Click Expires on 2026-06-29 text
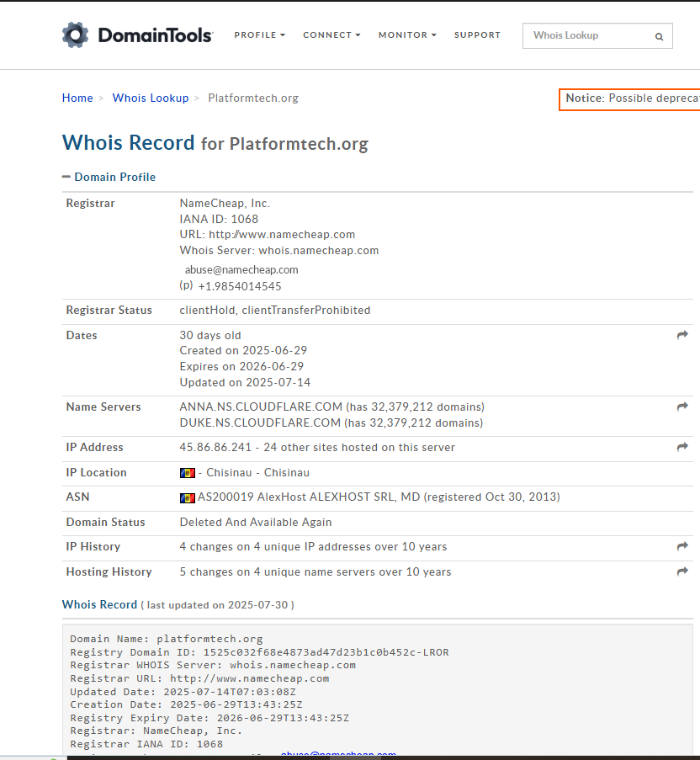 click(x=241, y=366)
